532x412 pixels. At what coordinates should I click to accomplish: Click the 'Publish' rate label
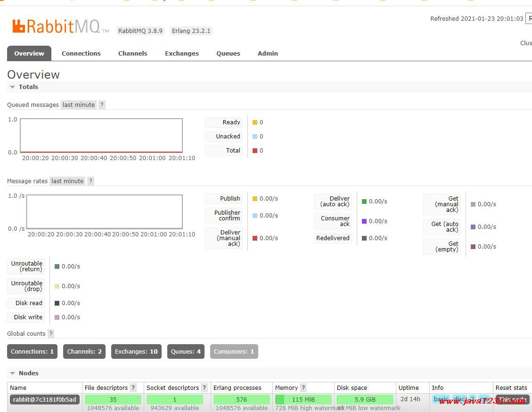224,199
